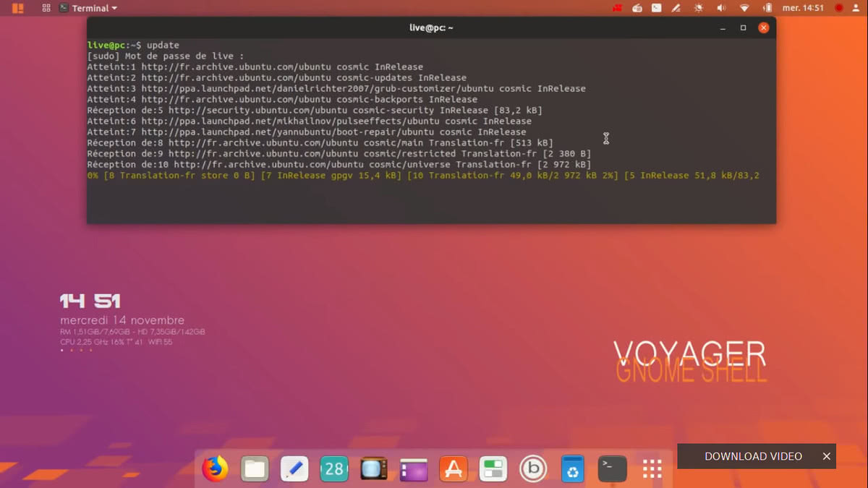The height and width of the screenshot is (488, 868).
Task: Show applications grid in the dock
Action: click(652, 469)
